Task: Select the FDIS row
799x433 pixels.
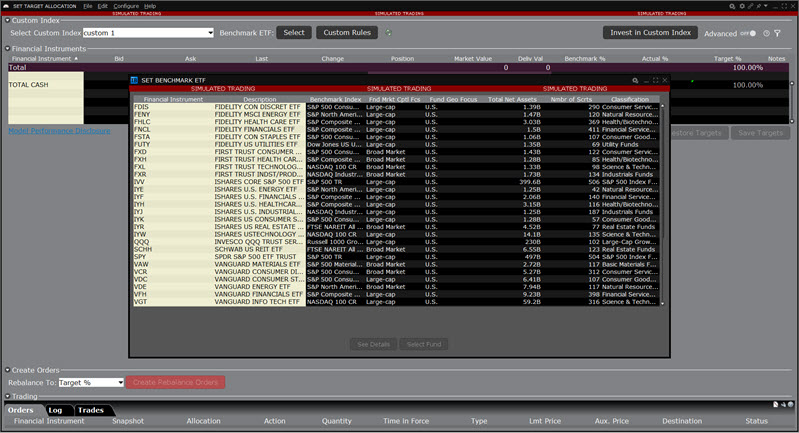Action: pos(396,107)
